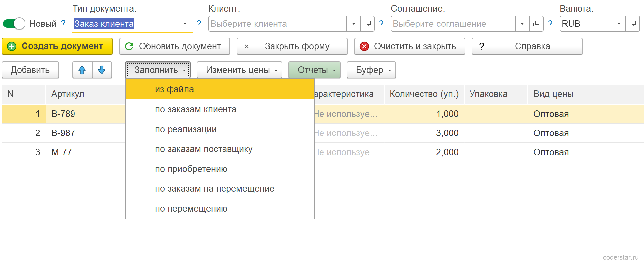The width and height of the screenshot is (644, 265).
Task: Open the Тип документа dropdown arrow
Action: tap(185, 24)
